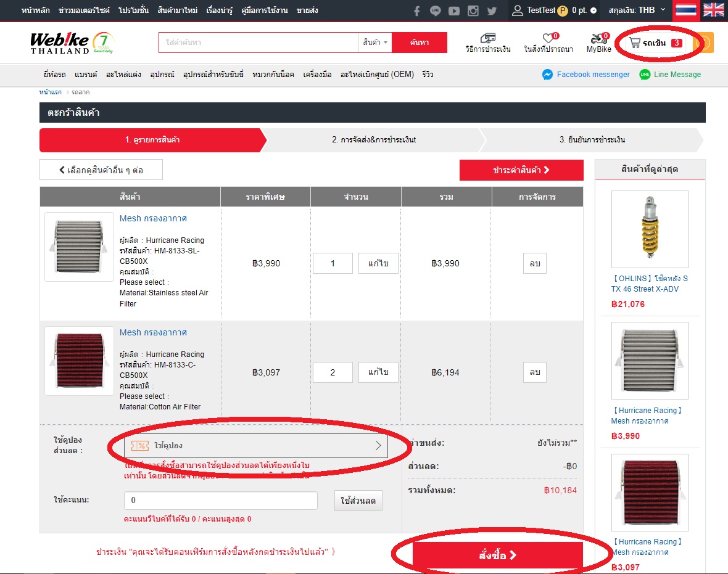
Task: Open the Twitter icon in top bar
Action: 492,10
